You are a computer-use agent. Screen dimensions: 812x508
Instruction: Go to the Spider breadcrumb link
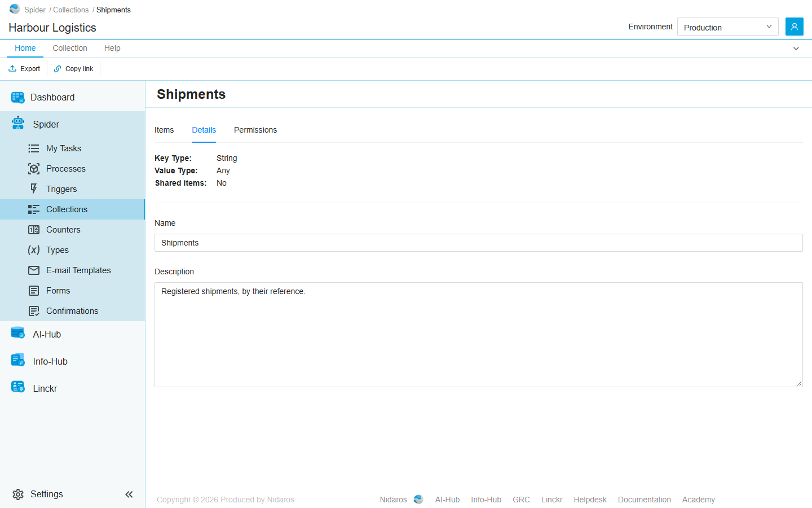(35, 10)
